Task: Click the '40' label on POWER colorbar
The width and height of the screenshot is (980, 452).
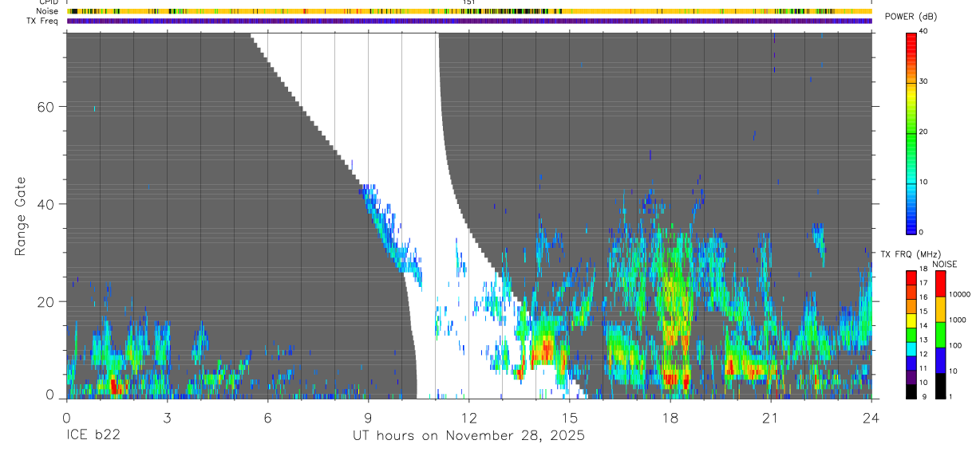Action: [x=923, y=31]
